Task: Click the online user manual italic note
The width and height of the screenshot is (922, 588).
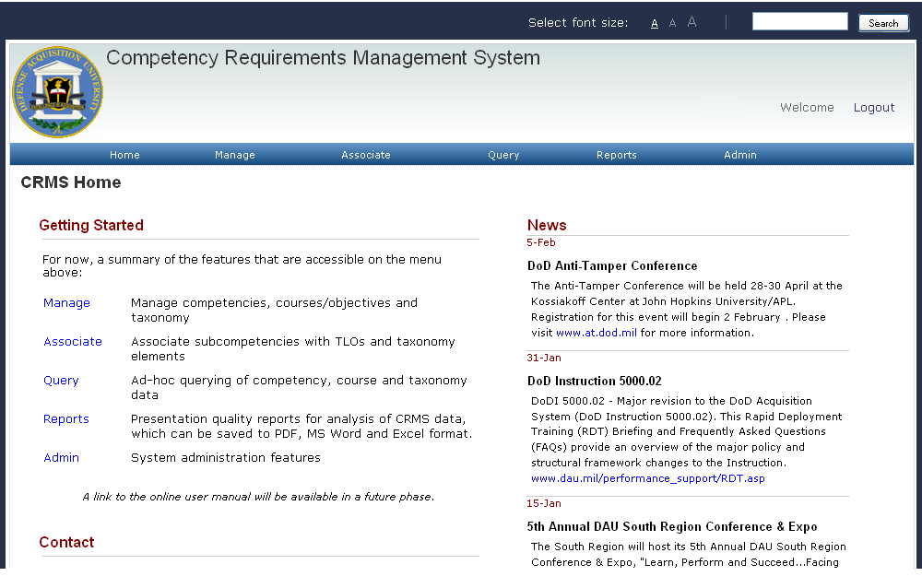Action: 258,497
